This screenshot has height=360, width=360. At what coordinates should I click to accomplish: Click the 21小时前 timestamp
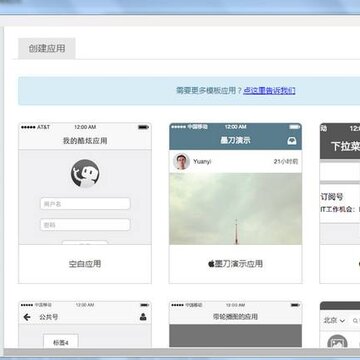pos(286,162)
